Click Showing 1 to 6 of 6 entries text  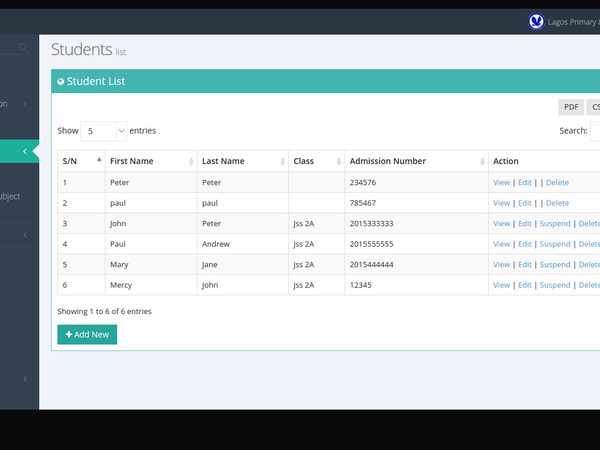point(104,311)
